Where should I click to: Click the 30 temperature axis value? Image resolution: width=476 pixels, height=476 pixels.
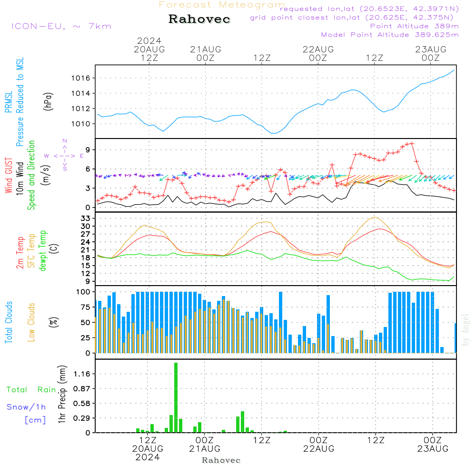(x=85, y=226)
